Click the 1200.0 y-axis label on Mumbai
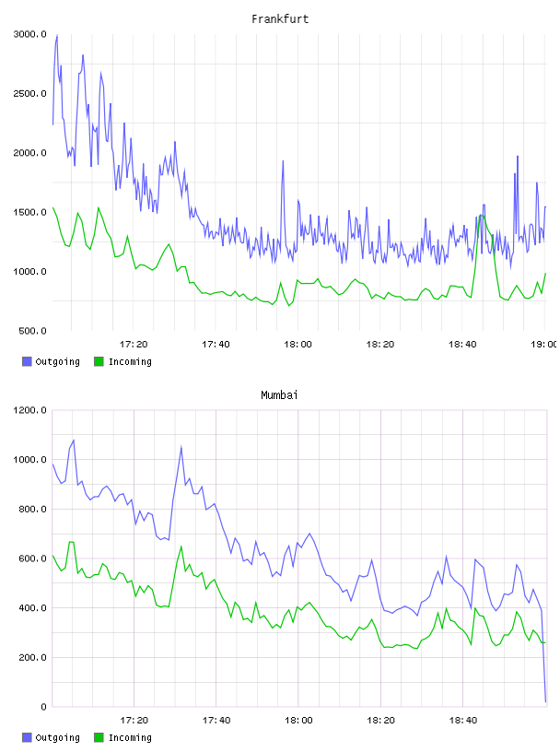 29,410
